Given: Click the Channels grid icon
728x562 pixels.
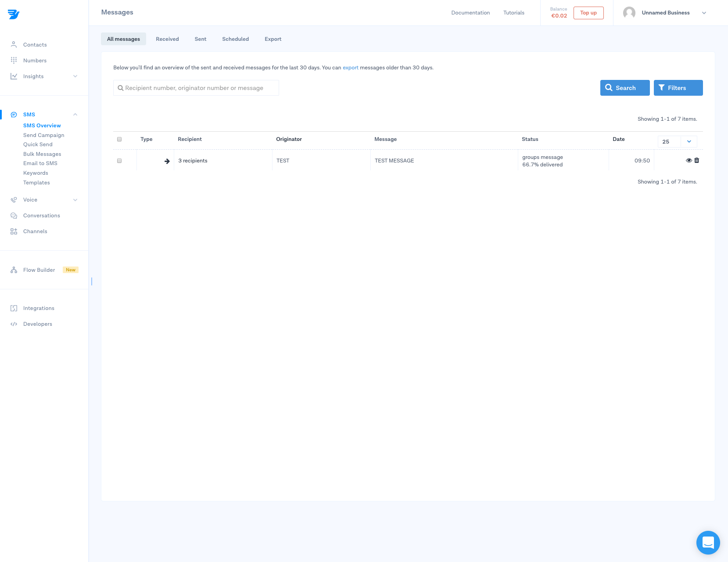Looking at the screenshot, I should (14, 231).
